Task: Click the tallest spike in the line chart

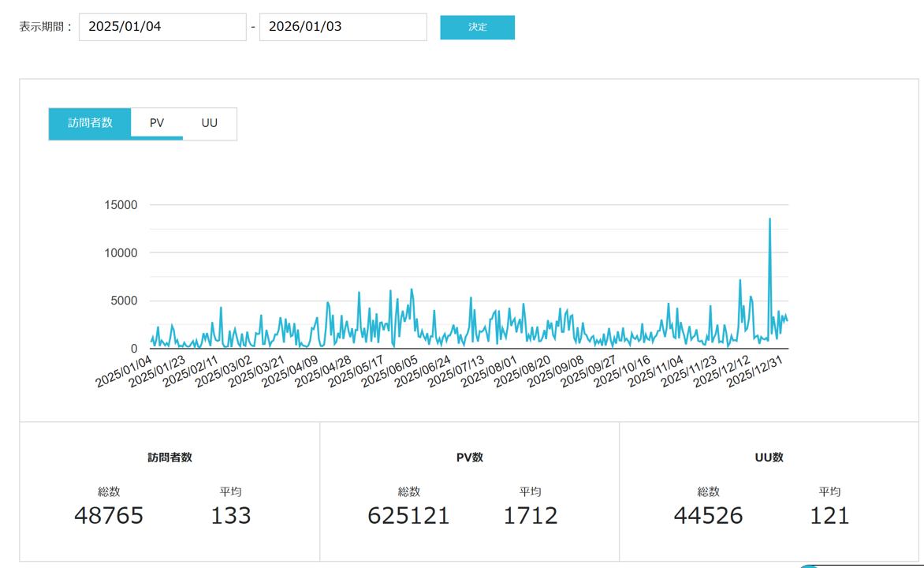Action: coord(769,219)
